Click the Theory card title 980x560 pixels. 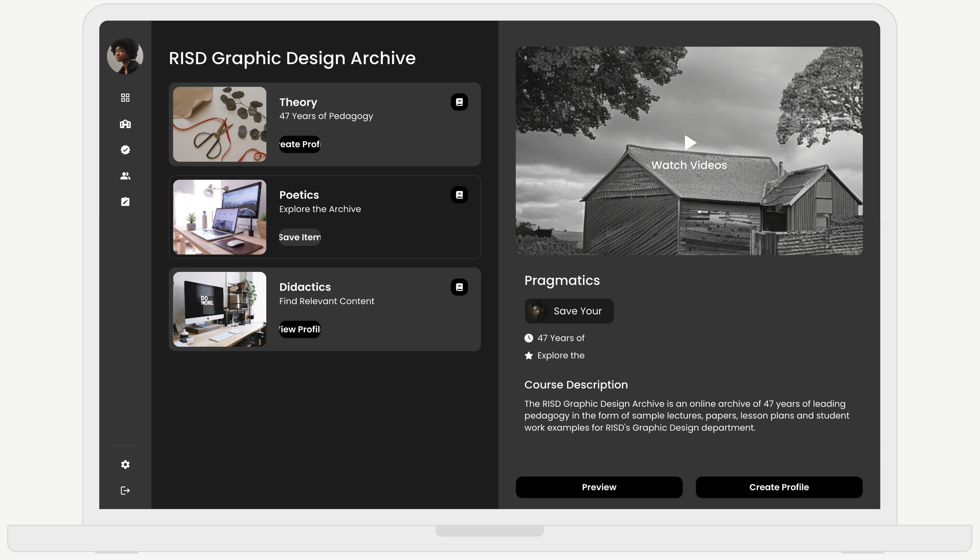[x=298, y=102]
